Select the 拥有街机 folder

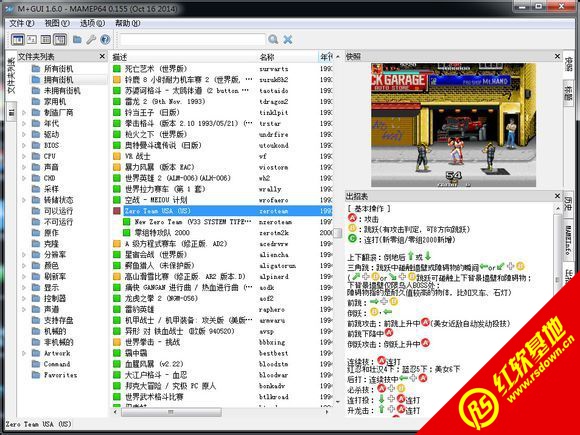pos(58,80)
